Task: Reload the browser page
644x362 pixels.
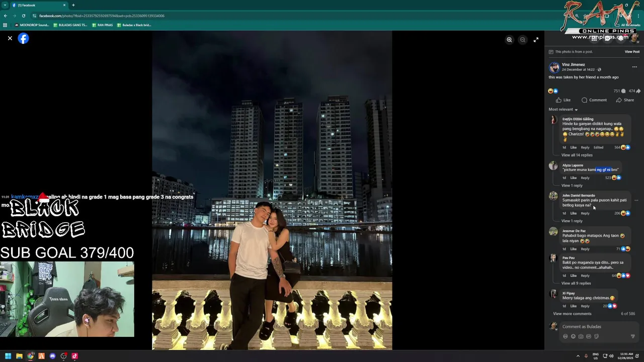Action: 23,16
